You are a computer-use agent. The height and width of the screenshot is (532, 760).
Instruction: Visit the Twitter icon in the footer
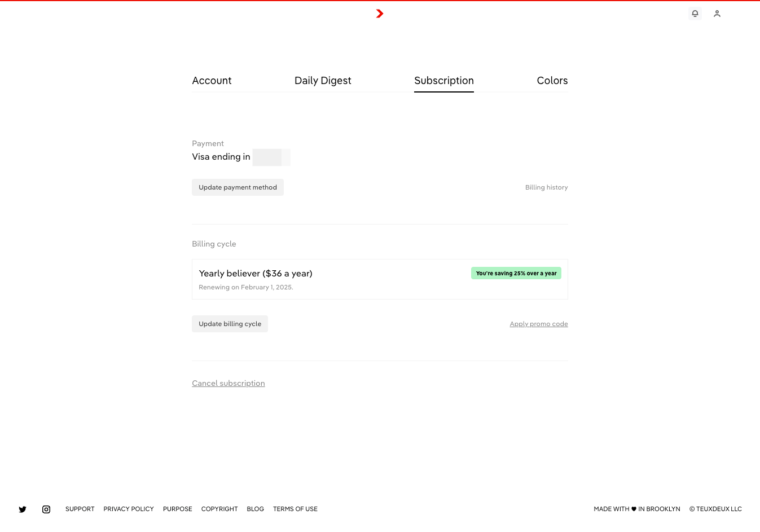click(x=23, y=509)
